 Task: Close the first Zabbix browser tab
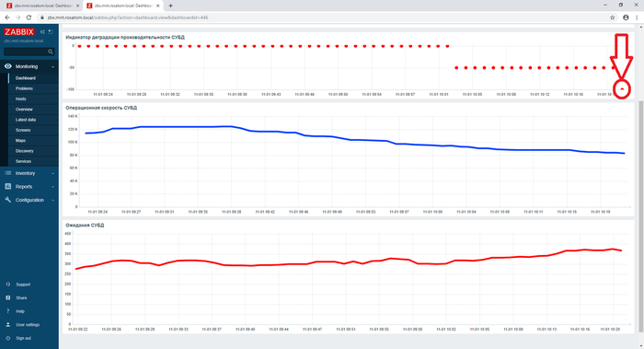(77, 6)
